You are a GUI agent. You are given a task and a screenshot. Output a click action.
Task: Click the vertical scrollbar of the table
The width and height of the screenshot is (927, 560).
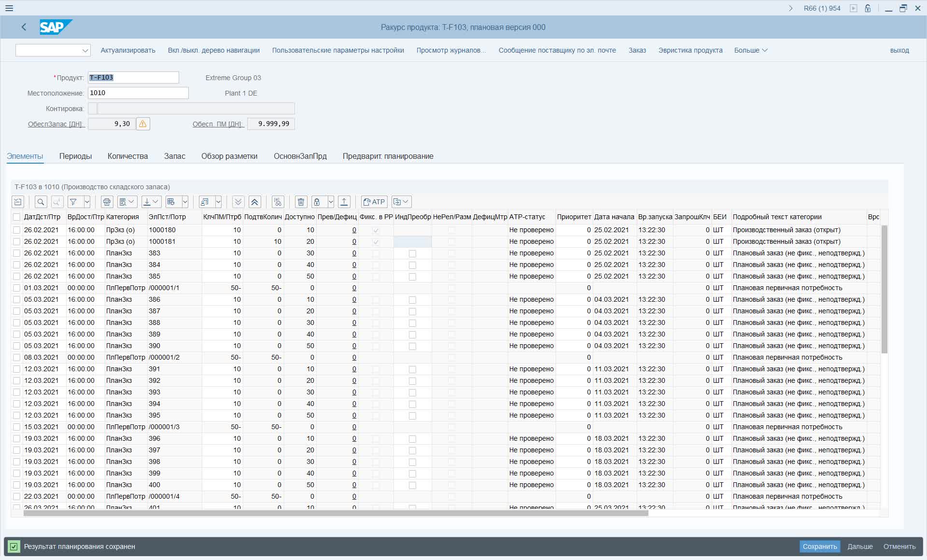885,289
